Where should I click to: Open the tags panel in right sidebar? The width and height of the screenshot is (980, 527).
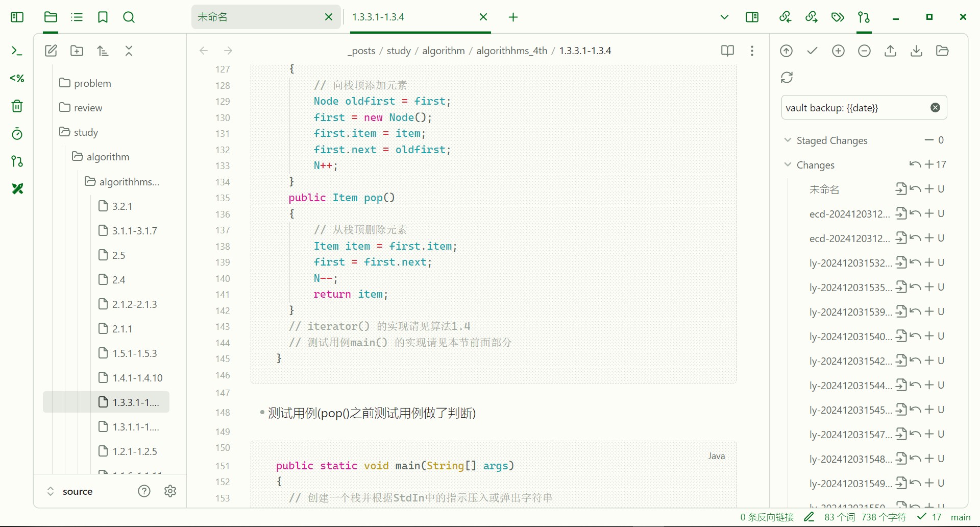(x=838, y=17)
